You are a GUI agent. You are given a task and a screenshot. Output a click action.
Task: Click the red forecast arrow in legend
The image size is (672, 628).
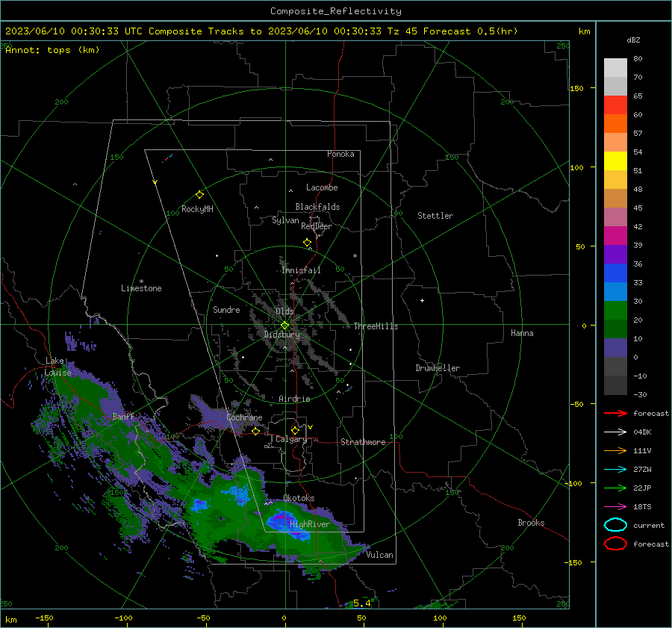click(x=615, y=413)
